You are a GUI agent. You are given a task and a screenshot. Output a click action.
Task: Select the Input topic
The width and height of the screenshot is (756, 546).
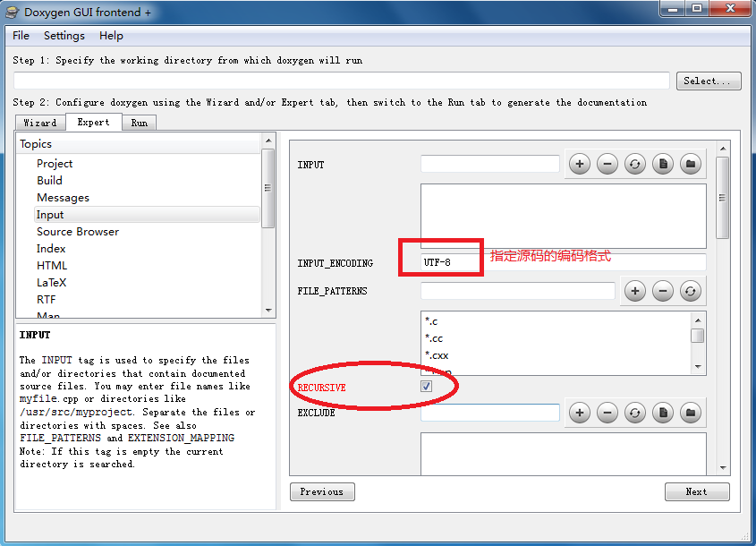pos(147,215)
